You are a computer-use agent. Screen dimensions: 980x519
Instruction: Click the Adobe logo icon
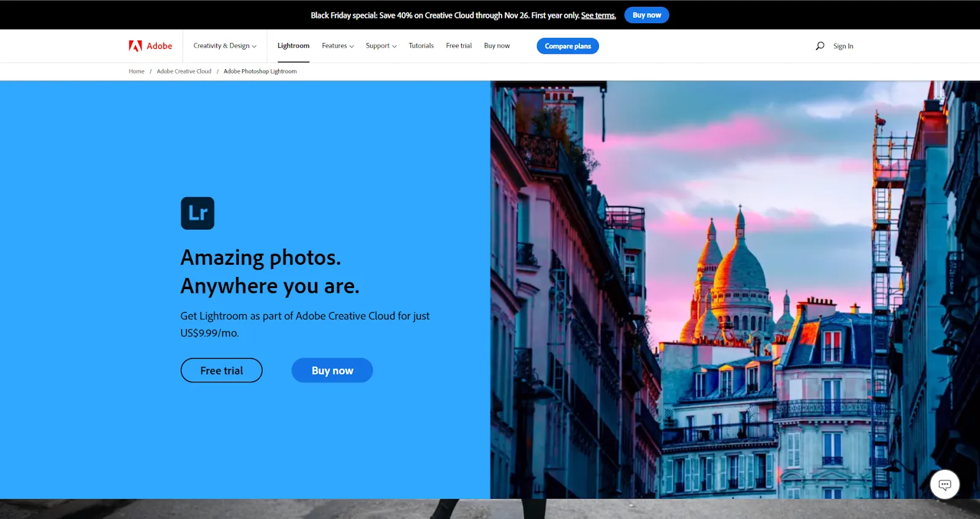point(135,46)
